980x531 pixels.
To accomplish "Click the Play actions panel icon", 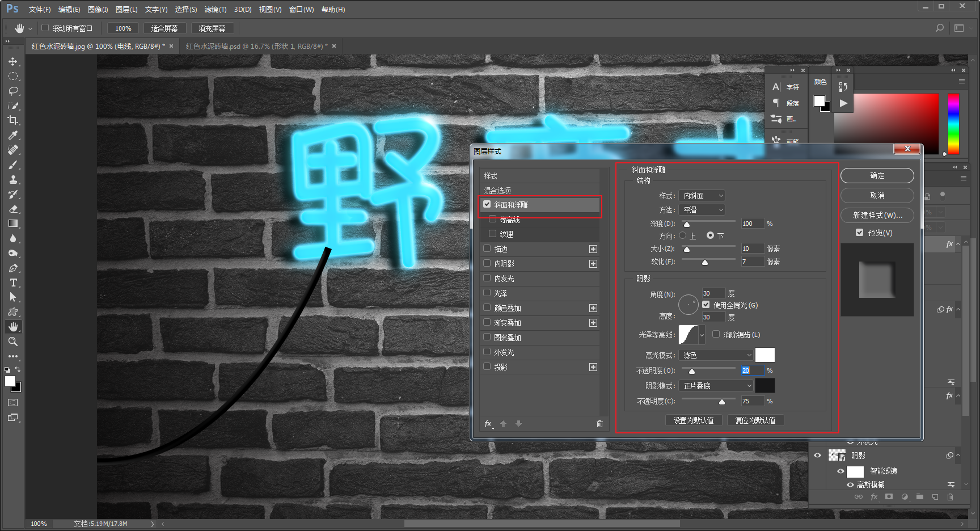I will [x=843, y=103].
